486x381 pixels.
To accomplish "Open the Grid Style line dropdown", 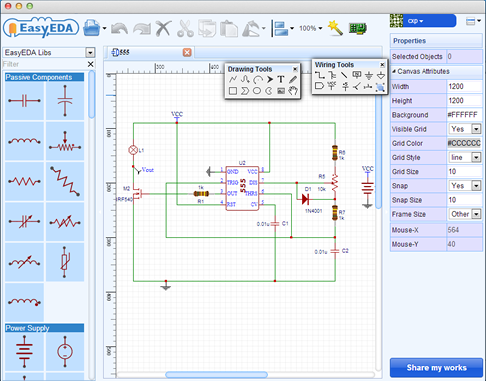I will tap(465, 157).
